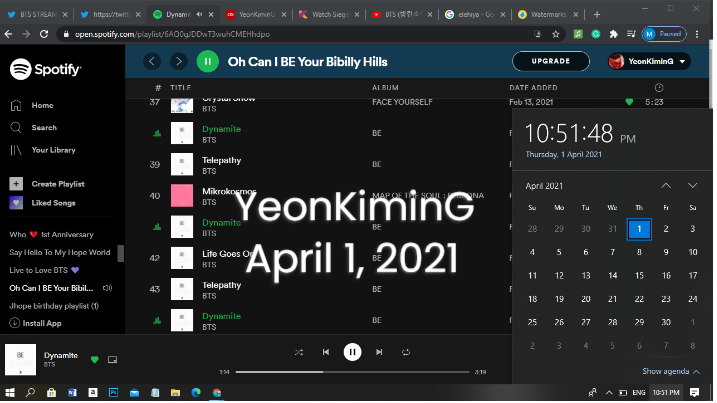Go back with Spotify's left chevron button
Image resolution: width=717 pixels, height=403 pixels.
[x=152, y=61]
